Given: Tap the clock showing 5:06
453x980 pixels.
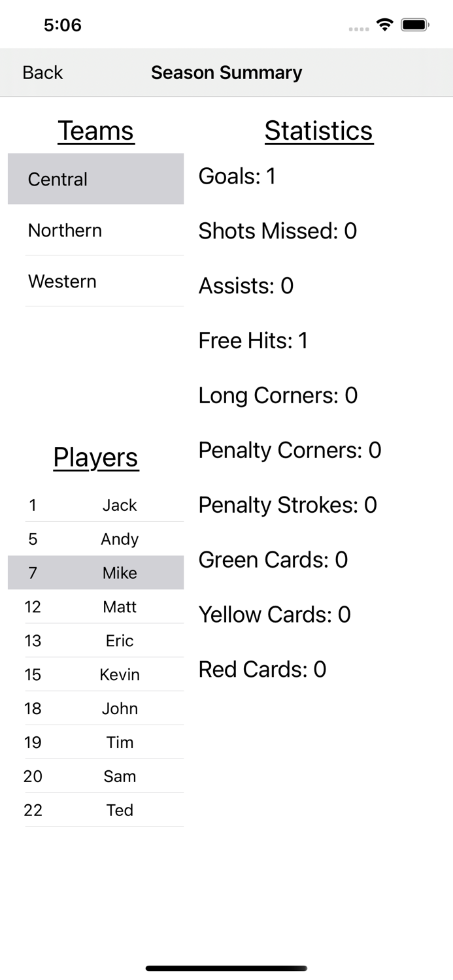Looking at the screenshot, I should (x=63, y=25).
